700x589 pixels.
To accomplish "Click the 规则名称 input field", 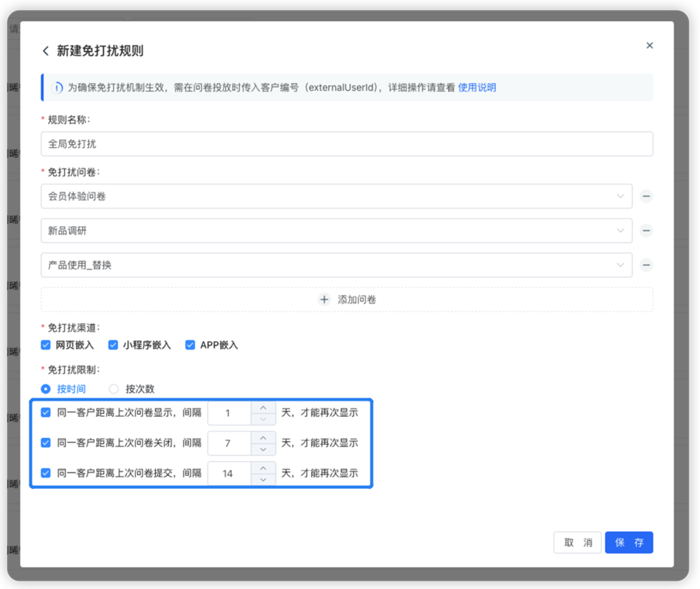I will pos(347,144).
